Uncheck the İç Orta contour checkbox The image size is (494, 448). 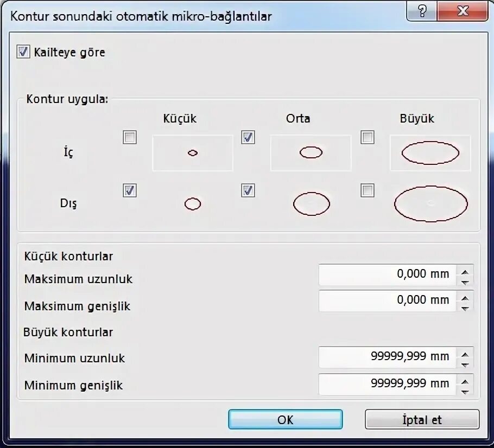click(x=248, y=137)
